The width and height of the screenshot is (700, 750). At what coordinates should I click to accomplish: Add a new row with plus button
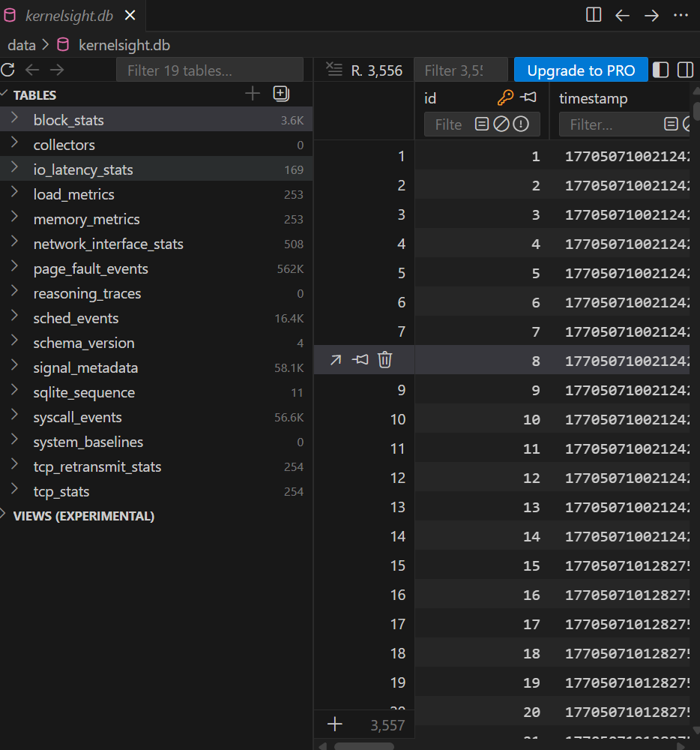click(x=335, y=724)
